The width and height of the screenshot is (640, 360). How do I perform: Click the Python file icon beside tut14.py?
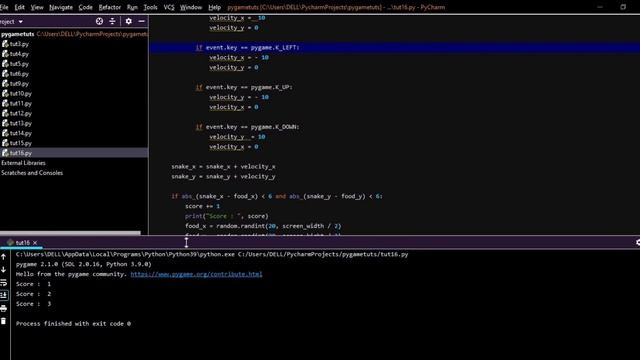(5, 133)
